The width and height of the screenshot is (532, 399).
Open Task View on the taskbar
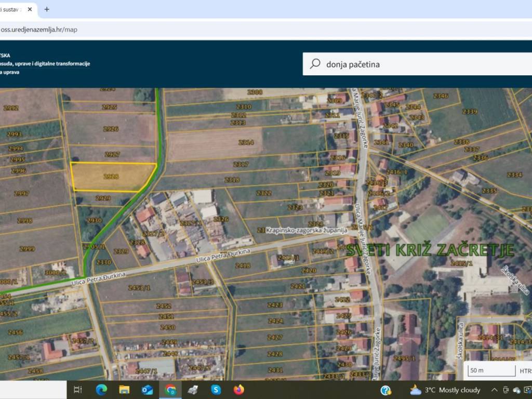(x=78, y=390)
